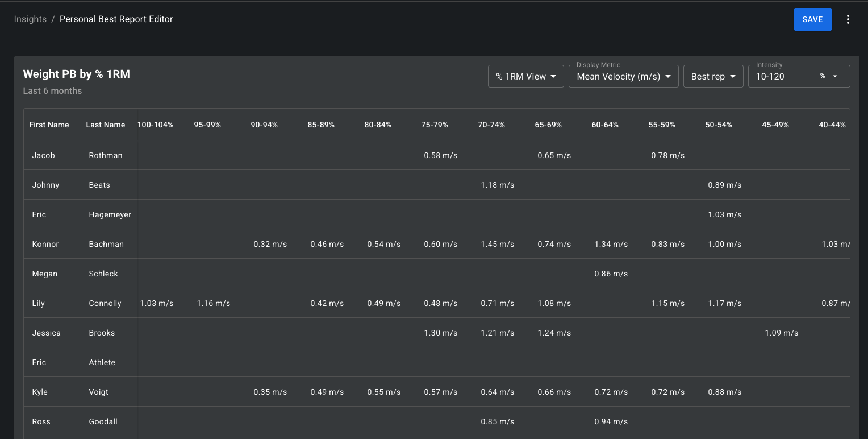Open the % 1RM View dropdown
This screenshot has width=868, height=439.
(x=526, y=76)
